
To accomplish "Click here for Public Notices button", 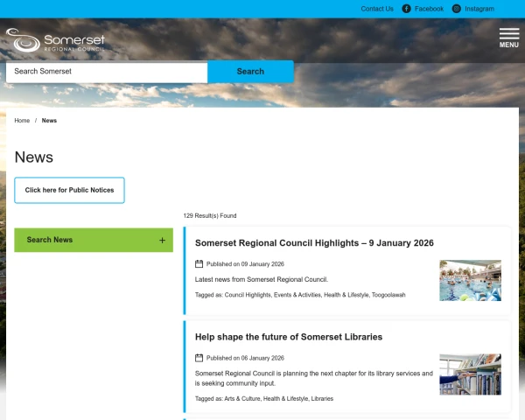I will pos(69,190).
